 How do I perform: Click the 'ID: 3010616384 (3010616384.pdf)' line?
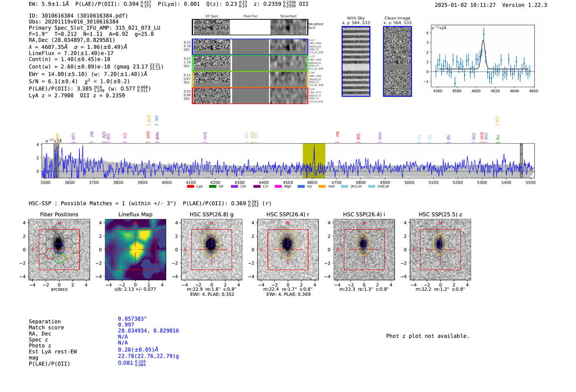[x=78, y=16]
